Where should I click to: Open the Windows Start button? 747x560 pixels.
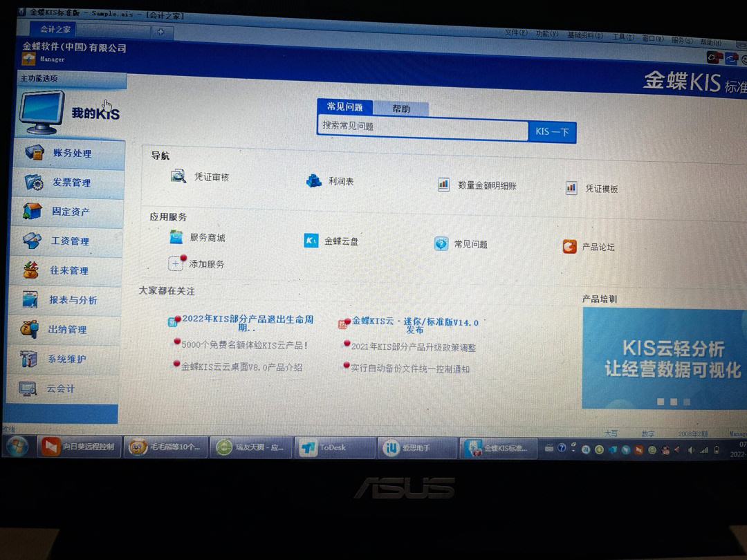coord(18,446)
